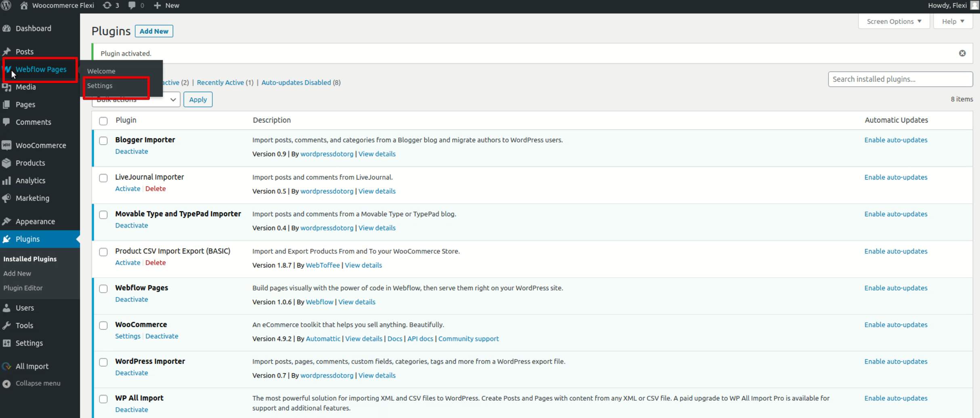The width and height of the screenshot is (980, 418).
Task: Filter by Auto-updates Disabled plugins
Action: pos(296,82)
